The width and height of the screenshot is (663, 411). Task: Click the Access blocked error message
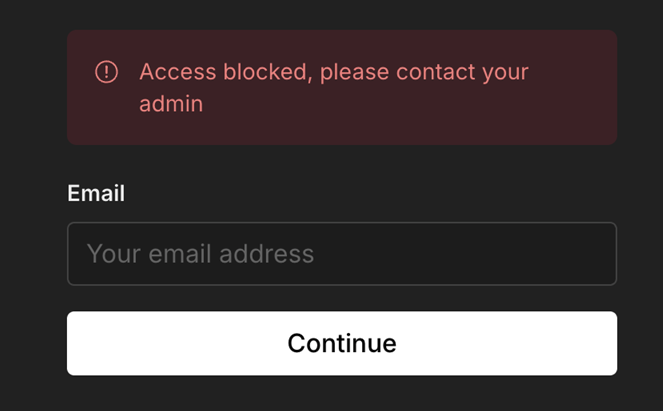(x=333, y=87)
